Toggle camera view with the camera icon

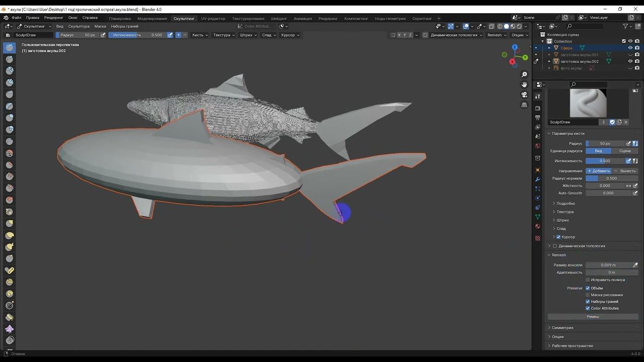coord(524,95)
